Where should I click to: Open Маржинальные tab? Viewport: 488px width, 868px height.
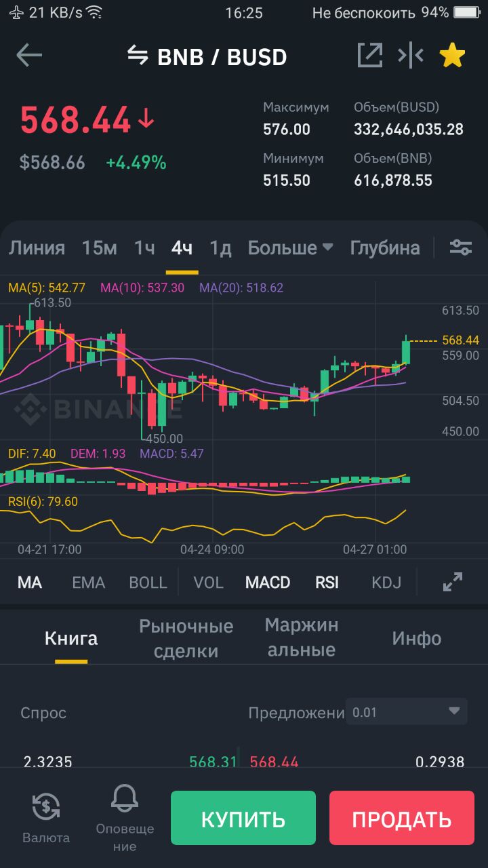(x=302, y=637)
